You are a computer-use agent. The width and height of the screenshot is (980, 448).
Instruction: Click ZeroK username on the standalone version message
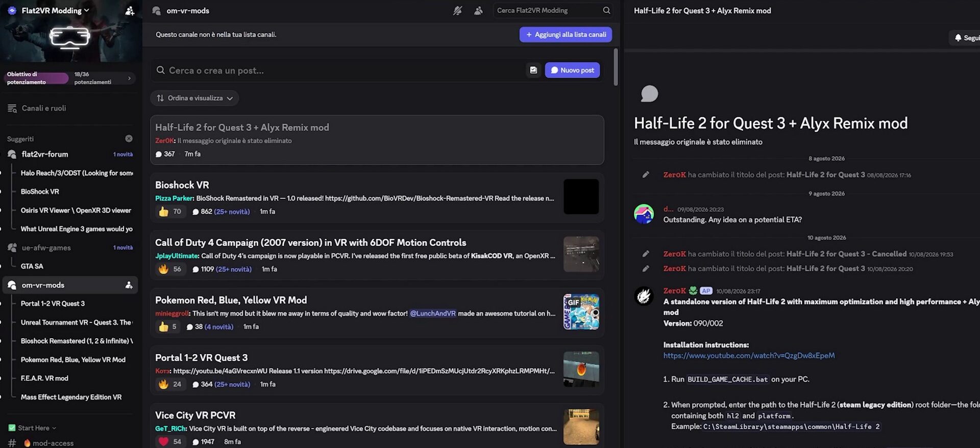click(674, 291)
